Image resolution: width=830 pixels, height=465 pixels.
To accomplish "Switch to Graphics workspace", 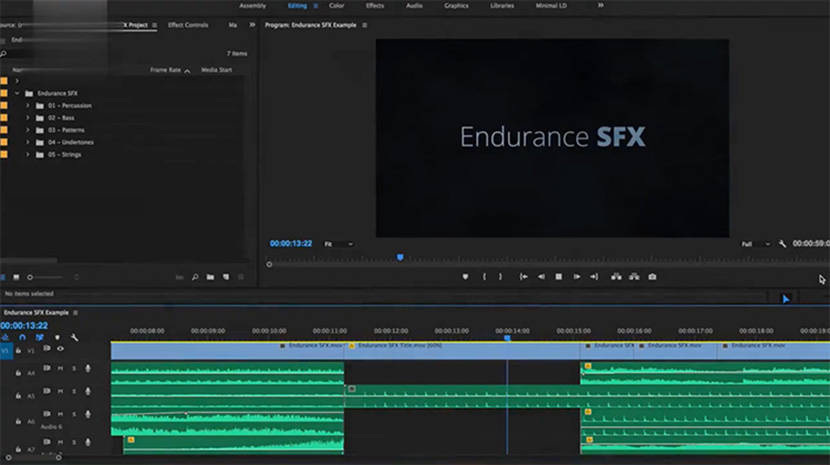I will [456, 6].
